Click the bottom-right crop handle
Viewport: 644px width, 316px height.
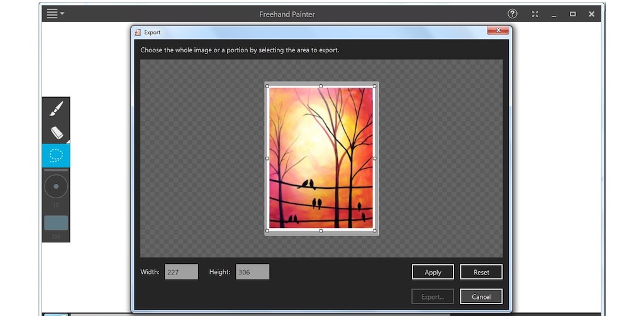pyautogui.click(x=375, y=231)
